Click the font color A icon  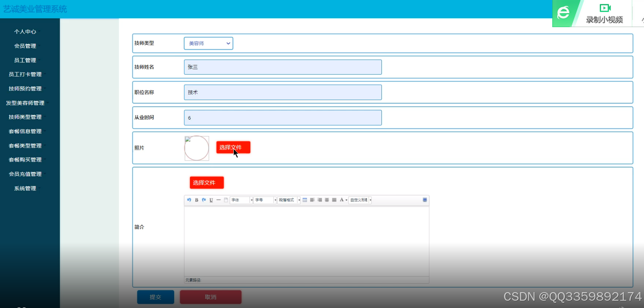click(x=342, y=200)
